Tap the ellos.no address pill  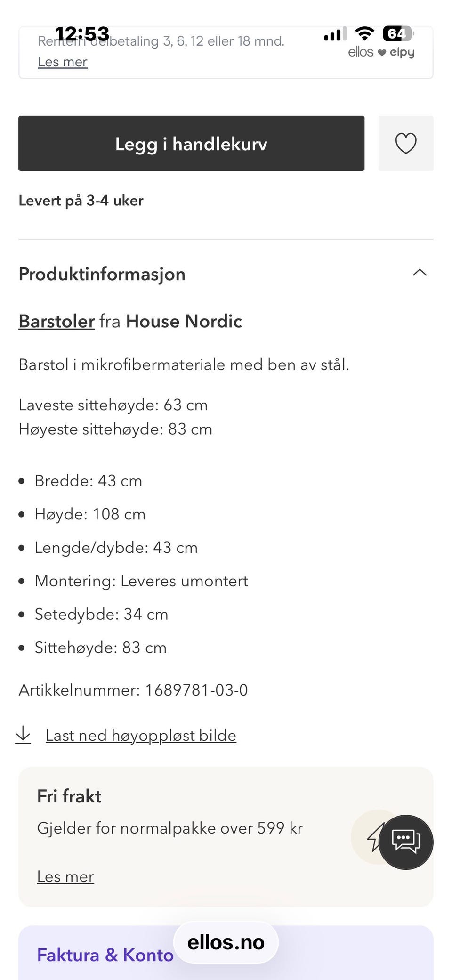point(226,942)
